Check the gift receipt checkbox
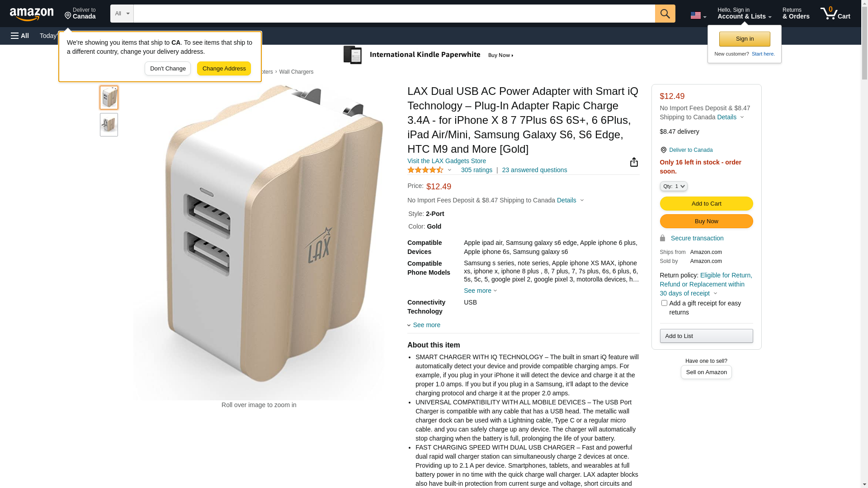The image size is (868, 488). [664, 303]
